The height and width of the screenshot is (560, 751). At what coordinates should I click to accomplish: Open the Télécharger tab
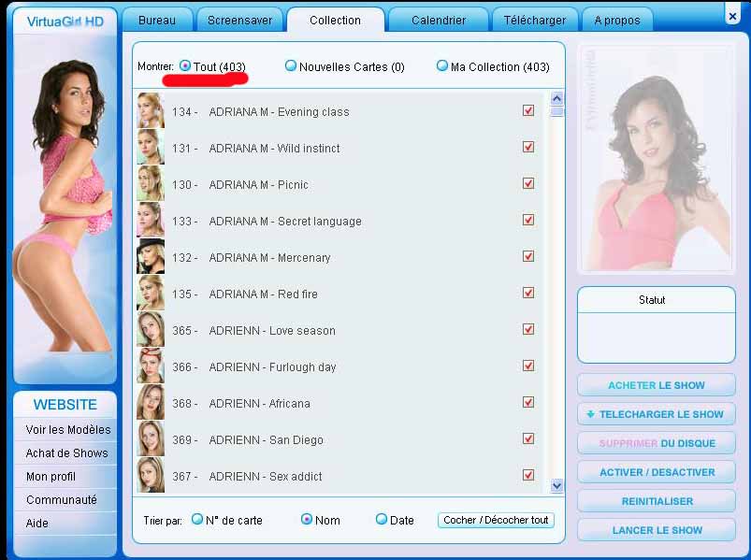click(x=534, y=20)
